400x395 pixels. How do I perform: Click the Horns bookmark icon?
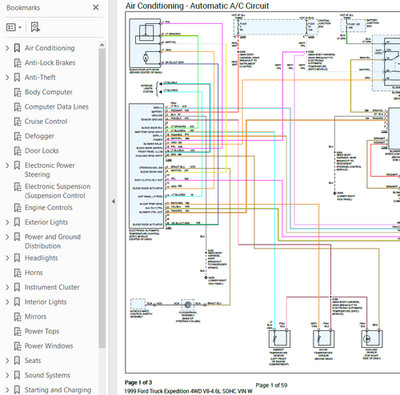(17, 273)
